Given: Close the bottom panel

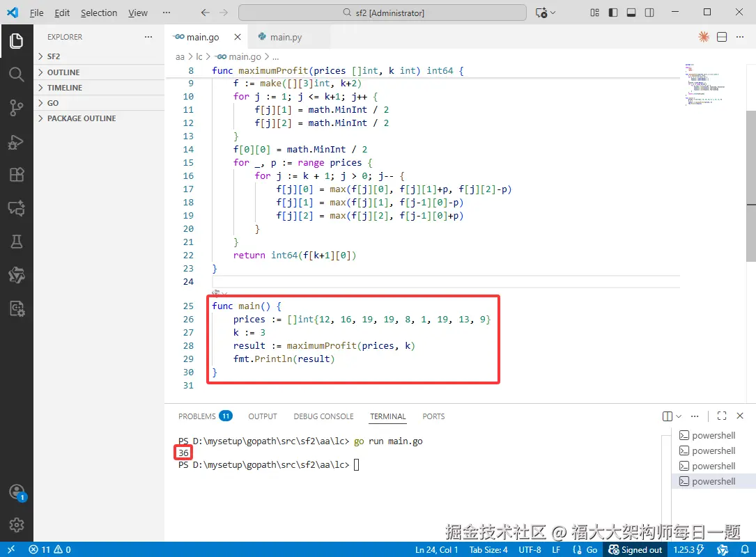Looking at the screenshot, I should (x=740, y=416).
